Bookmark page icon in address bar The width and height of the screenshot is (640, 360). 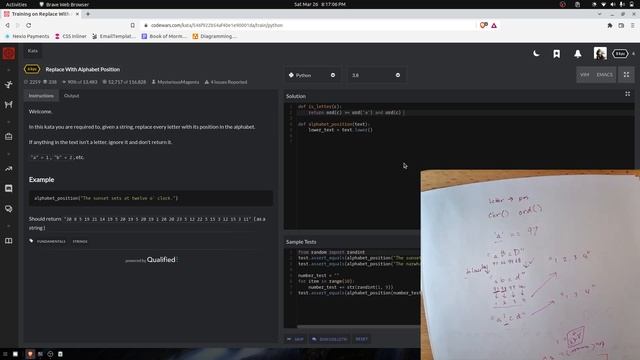(x=133, y=25)
